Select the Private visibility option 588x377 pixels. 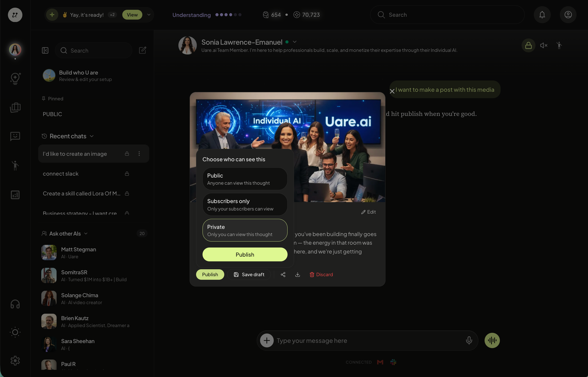pos(245,230)
